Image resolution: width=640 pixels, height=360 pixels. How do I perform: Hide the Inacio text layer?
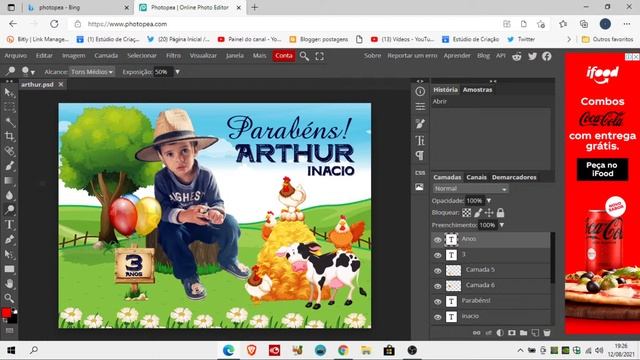(438, 317)
